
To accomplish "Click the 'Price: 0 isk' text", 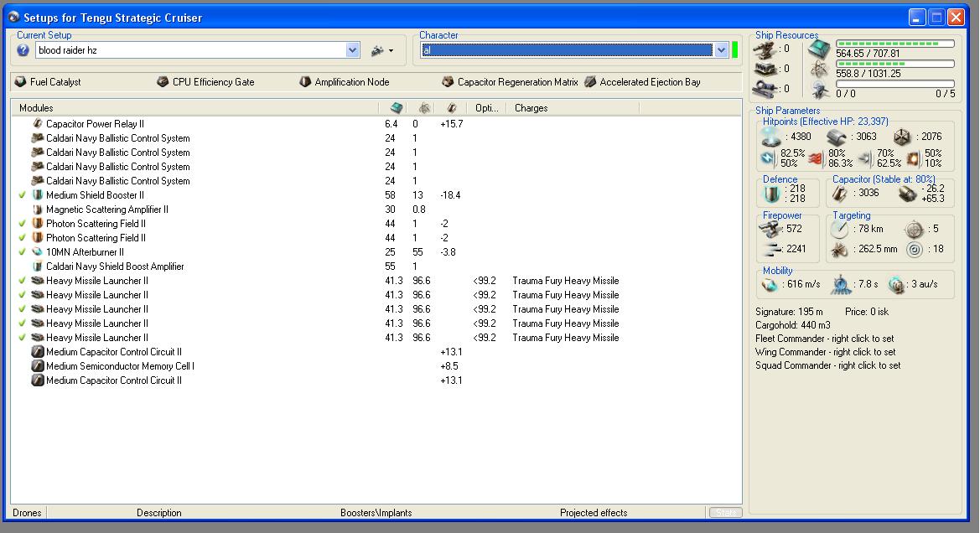I will pyautogui.click(x=866, y=312).
